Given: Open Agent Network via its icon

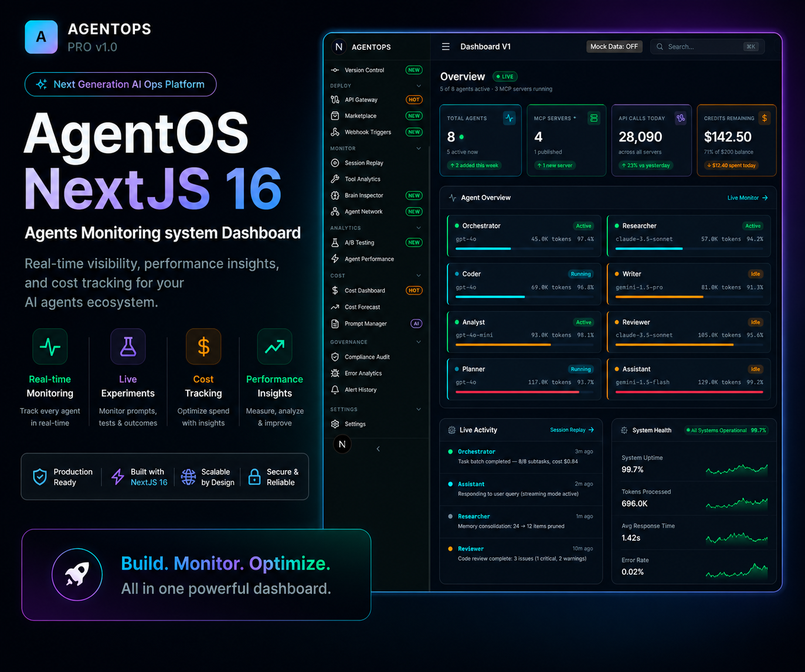Looking at the screenshot, I should tap(335, 212).
